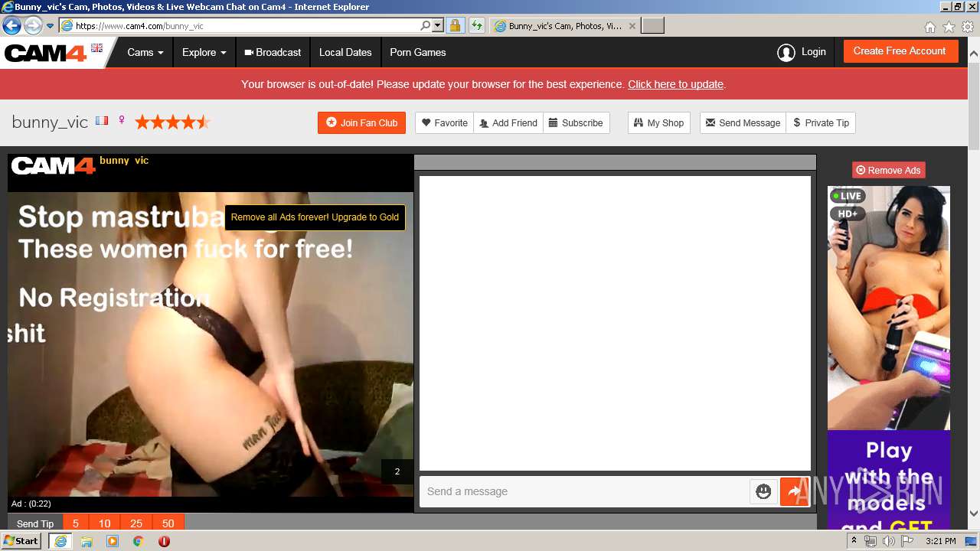The image size is (980, 551).
Task: Click the Add Friend button
Action: point(508,122)
